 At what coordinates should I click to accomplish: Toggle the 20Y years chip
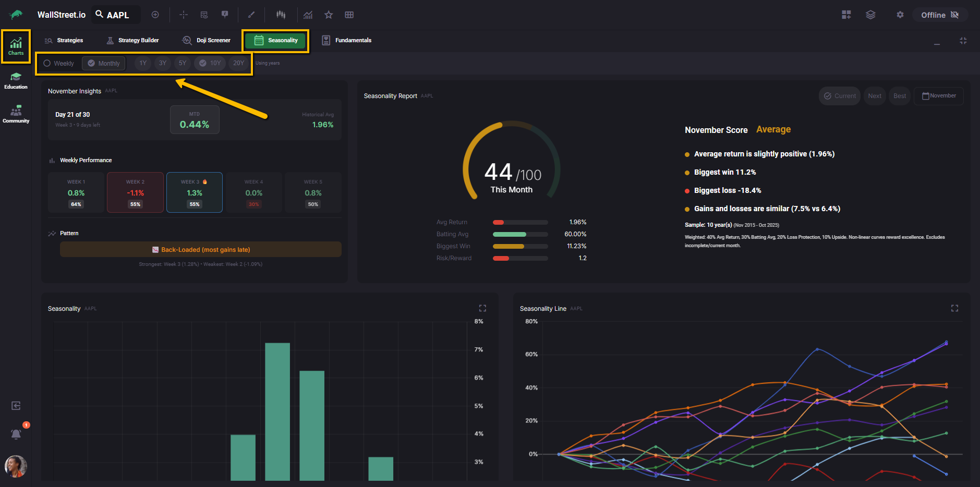pyautogui.click(x=238, y=63)
